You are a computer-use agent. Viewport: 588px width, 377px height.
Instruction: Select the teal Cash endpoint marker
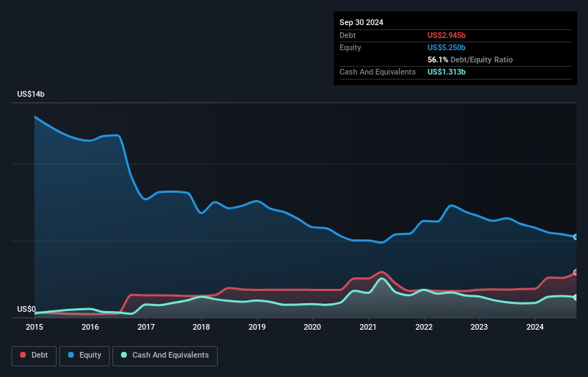[576, 297]
